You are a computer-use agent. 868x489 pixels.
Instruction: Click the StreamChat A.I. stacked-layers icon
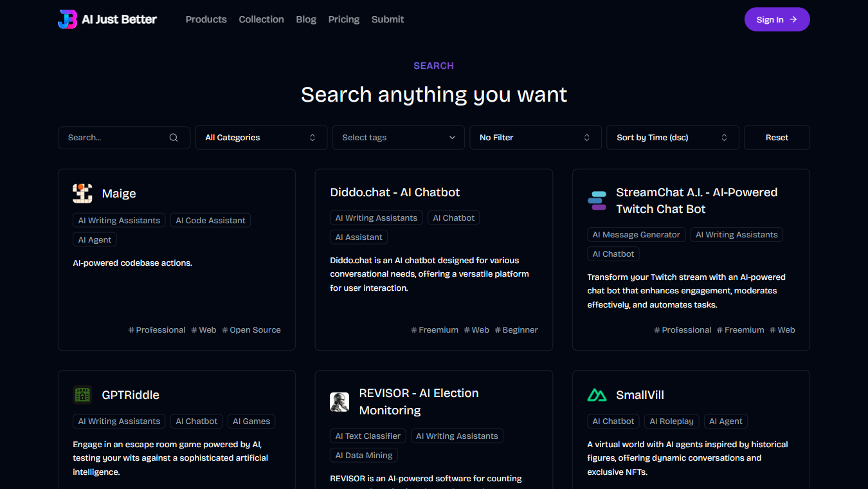coord(597,200)
